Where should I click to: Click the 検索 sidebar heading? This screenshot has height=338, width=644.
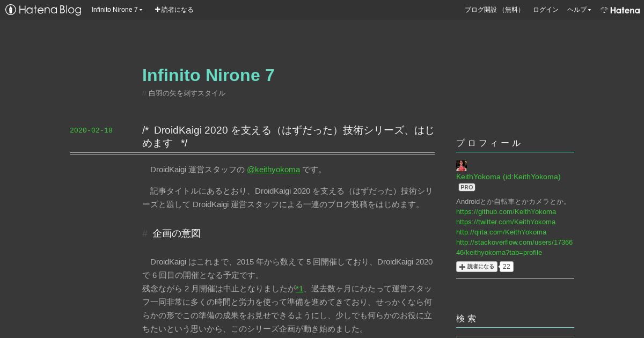466,318
